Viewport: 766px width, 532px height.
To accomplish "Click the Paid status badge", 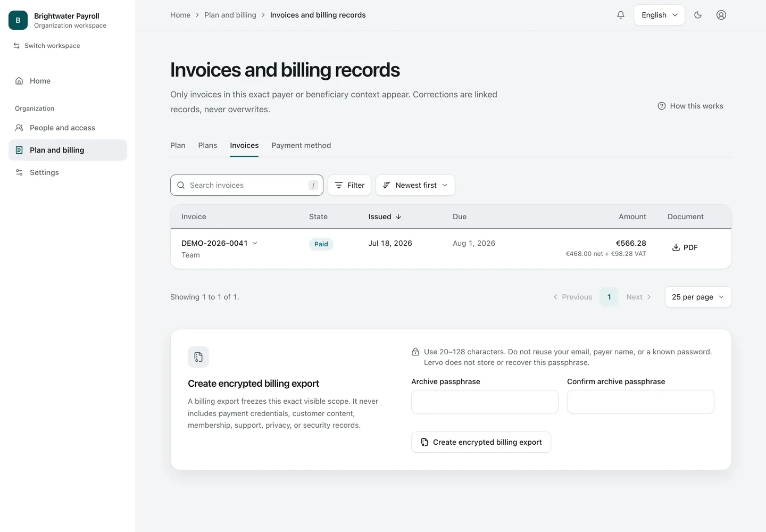I will [x=321, y=244].
